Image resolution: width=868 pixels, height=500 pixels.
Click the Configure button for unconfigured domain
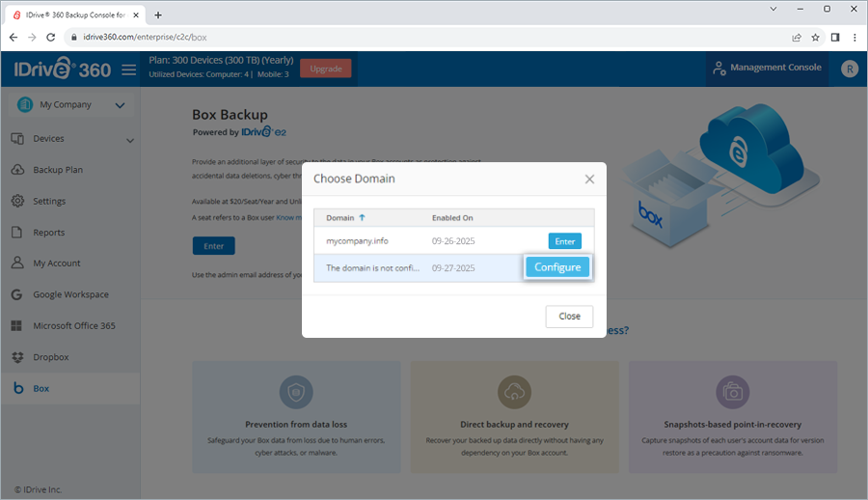(556, 267)
